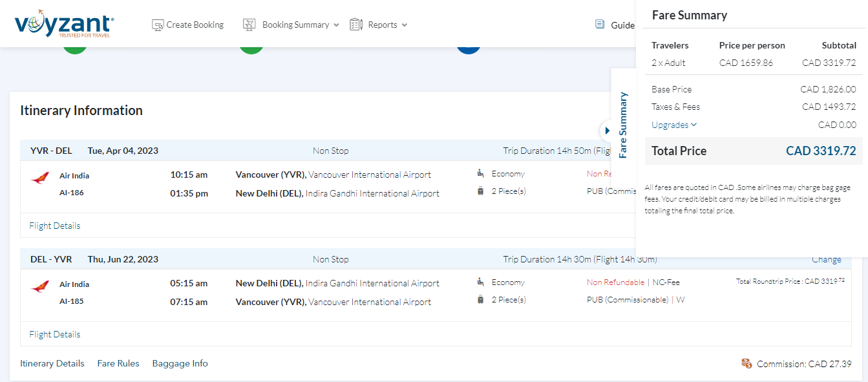Click the Guide document icon
This screenshot has height=382, width=868.
(600, 25)
